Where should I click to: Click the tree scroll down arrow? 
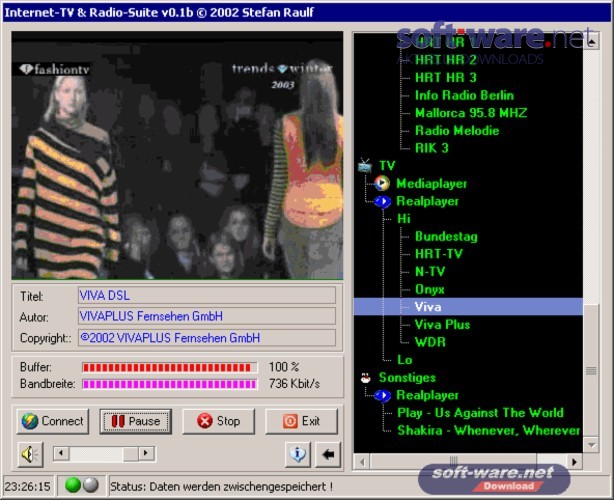591,445
